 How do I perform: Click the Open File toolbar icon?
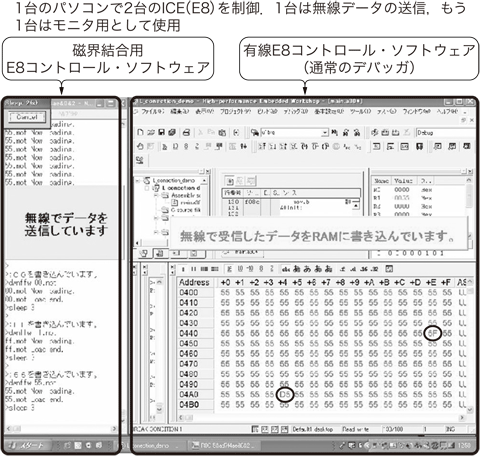point(151,132)
